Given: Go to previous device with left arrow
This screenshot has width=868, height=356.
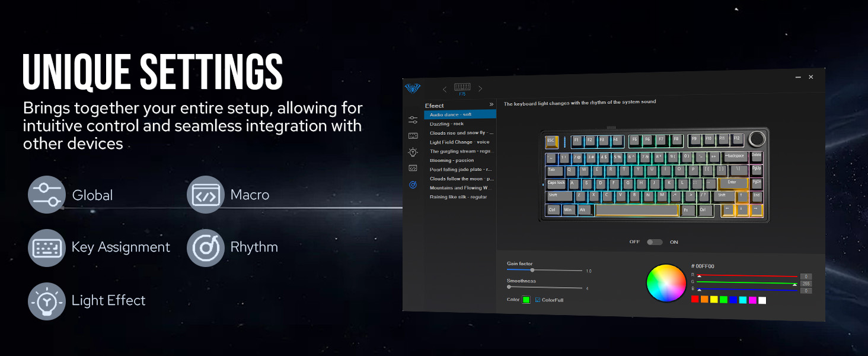Looking at the screenshot, I should coord(445,90).
